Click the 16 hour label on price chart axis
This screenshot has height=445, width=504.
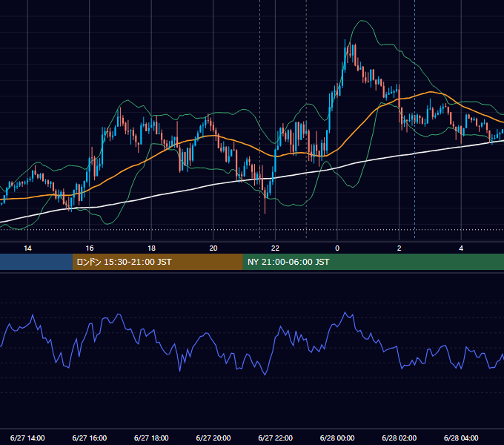(90, 248)
